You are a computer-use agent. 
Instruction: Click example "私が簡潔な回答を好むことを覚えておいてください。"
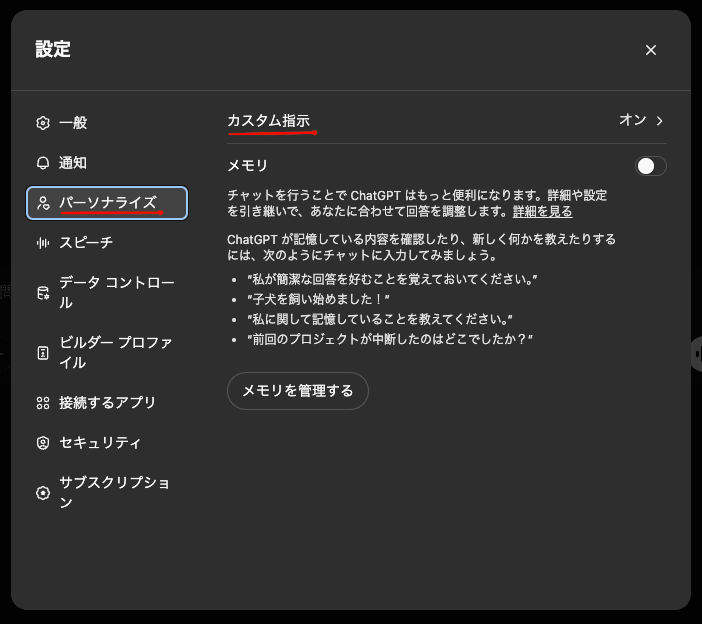pos(392,279)
